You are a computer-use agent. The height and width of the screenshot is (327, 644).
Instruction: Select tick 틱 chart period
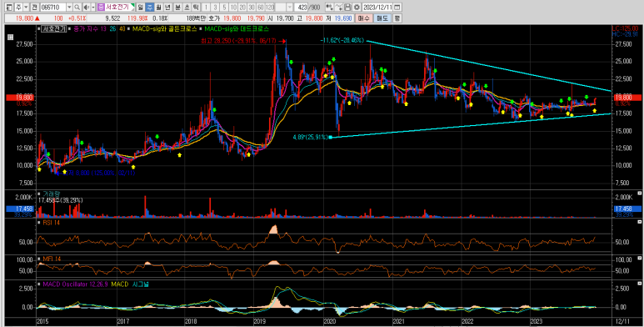tap(196, 8)
